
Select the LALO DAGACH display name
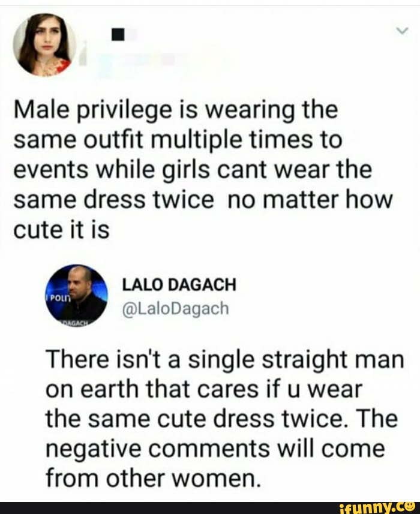(180, 284)
